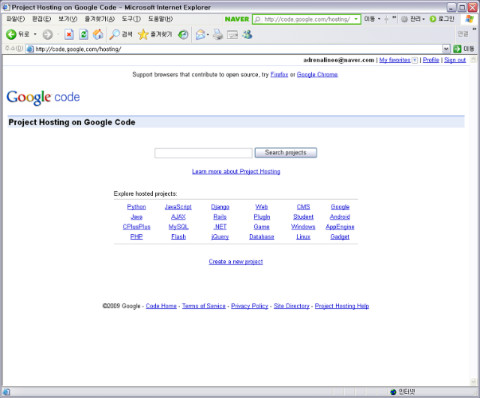Go back with the green Back arrow
The width and height of the screenshot is (480, 398).
click(11, 34)
